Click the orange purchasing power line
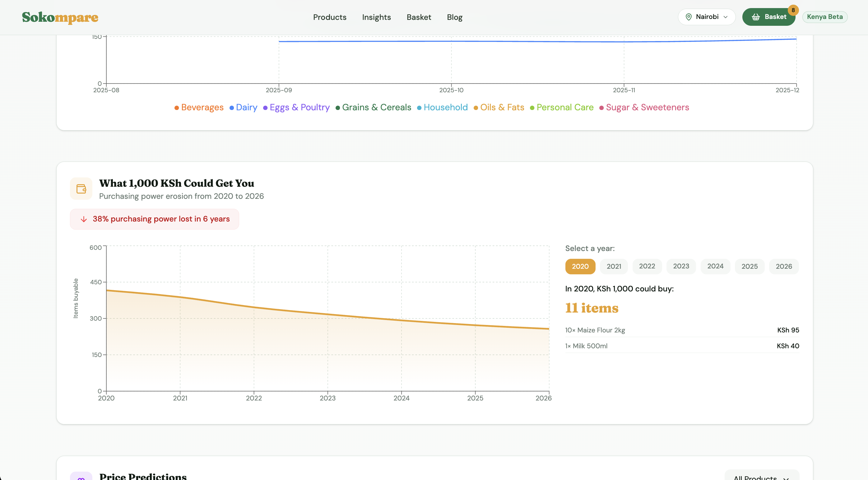The height and width of the screenshot is (480, 868). [327, 314]
